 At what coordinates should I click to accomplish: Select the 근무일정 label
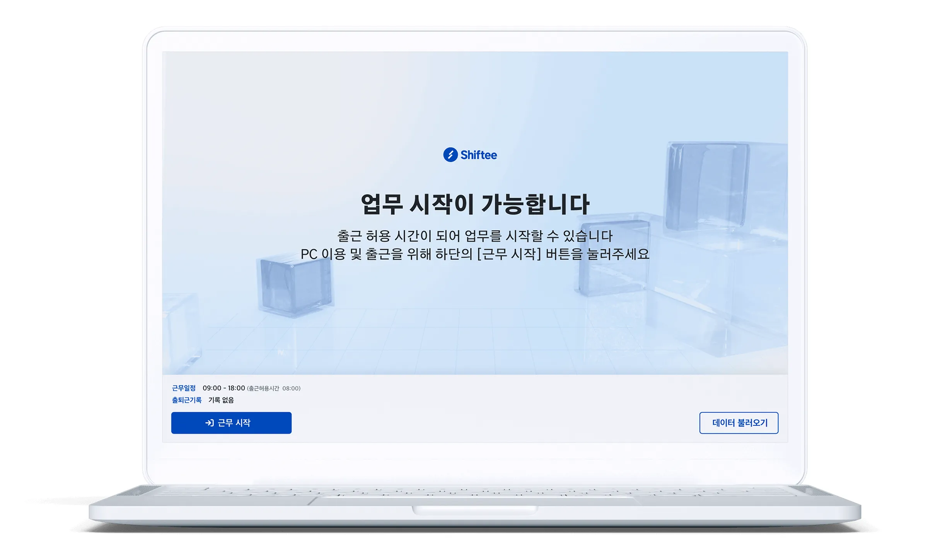tap(184, 387)
